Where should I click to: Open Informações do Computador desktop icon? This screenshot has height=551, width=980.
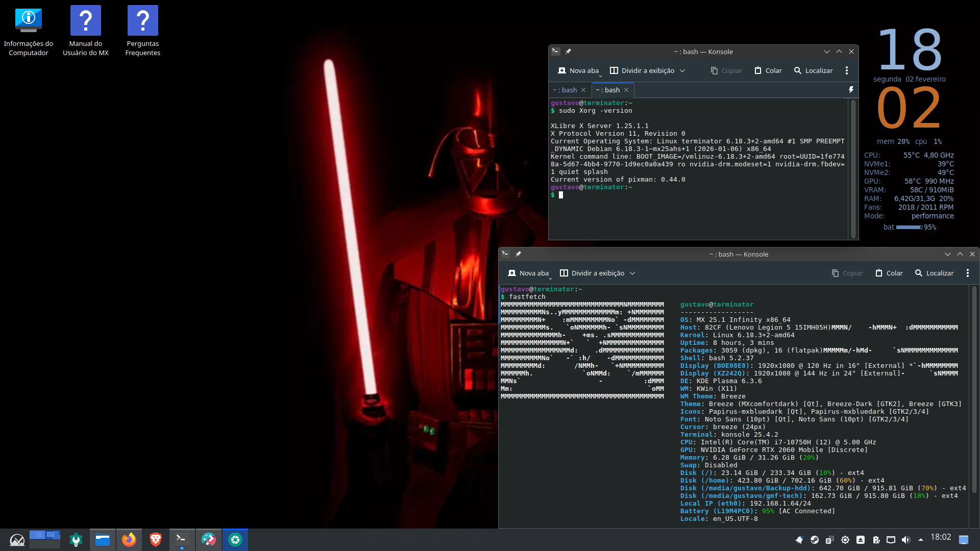29,31
